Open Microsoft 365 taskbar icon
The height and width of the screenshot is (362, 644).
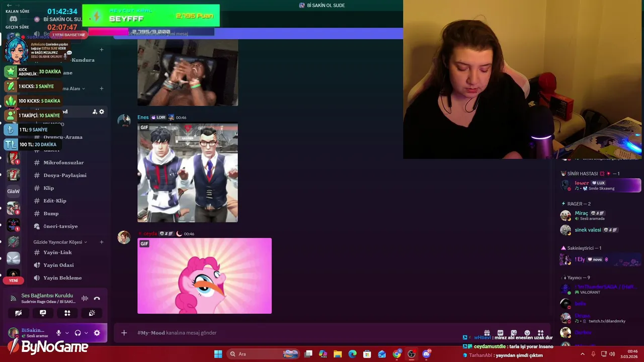[x=323, y=354]
